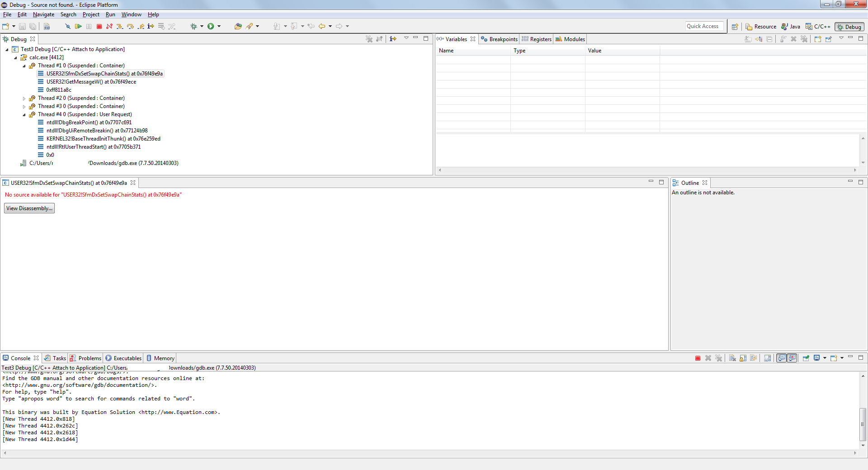Screen dimensions: 868x470
Task: Click the Step Into icon
Action: [120, 26]
